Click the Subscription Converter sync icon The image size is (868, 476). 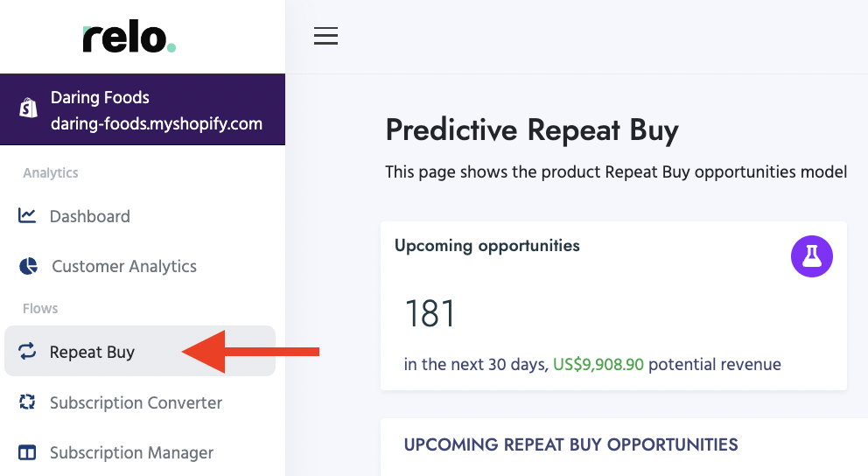click(x=27, y=402)
